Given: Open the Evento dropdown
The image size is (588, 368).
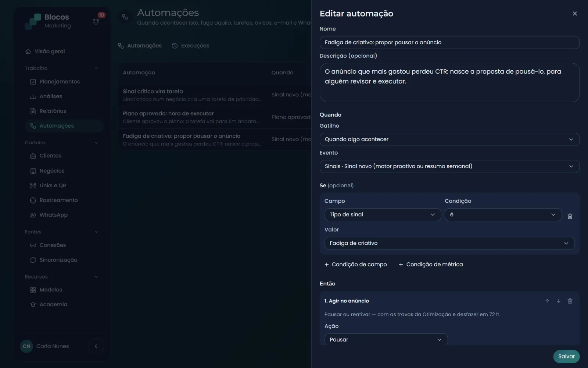Looking at the screenshot, I should tap(449, 166).
